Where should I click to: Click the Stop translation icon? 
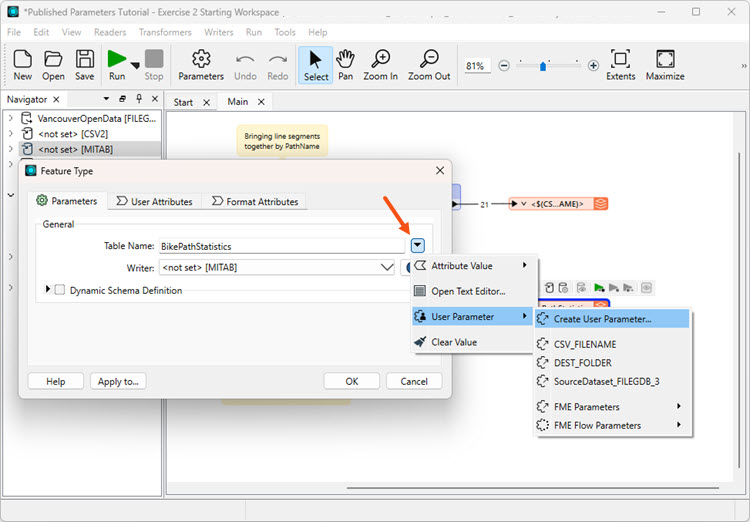(154, 65)
